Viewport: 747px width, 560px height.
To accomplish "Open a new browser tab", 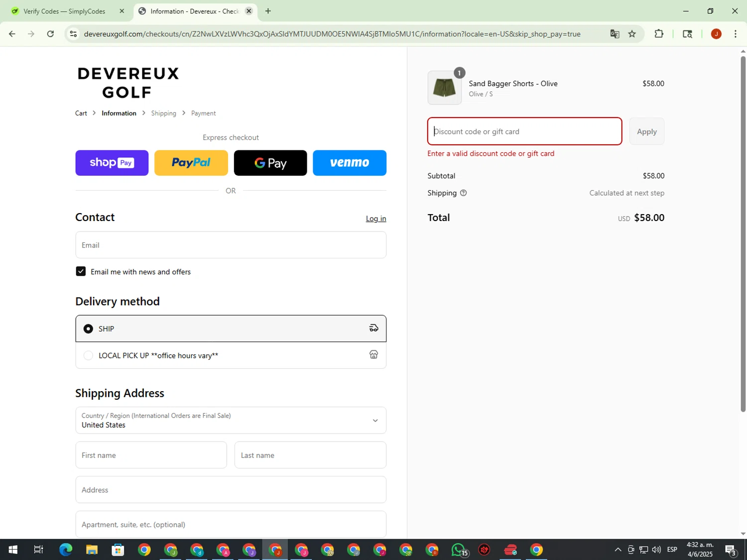I will coord(268,11).
